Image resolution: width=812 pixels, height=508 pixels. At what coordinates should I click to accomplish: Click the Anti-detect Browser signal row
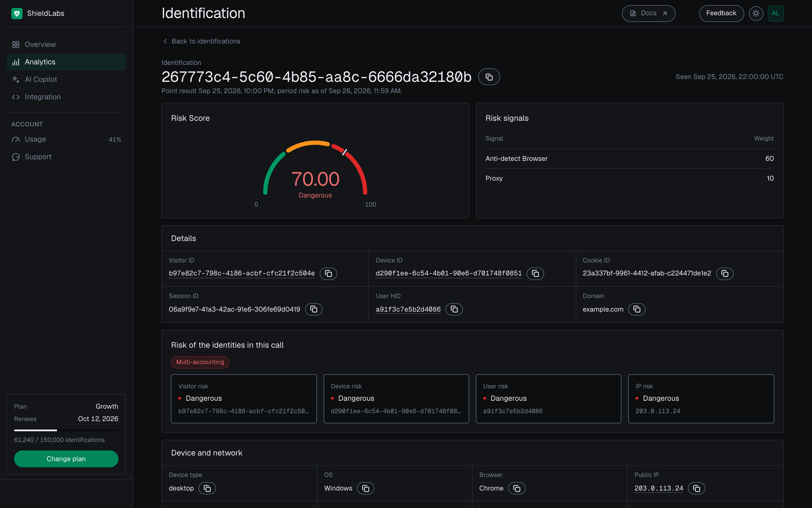pos(630,159)
